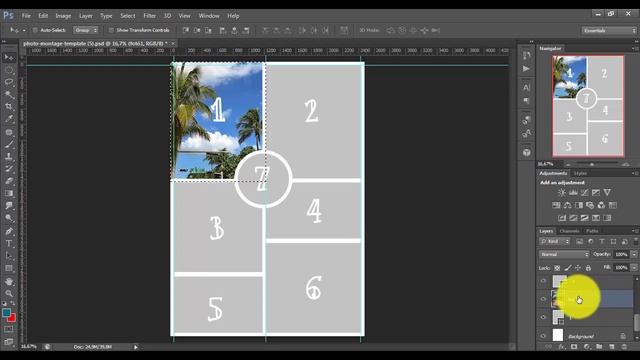
Task: Open the Layers panel flyout menu
Action: [635, 231]
